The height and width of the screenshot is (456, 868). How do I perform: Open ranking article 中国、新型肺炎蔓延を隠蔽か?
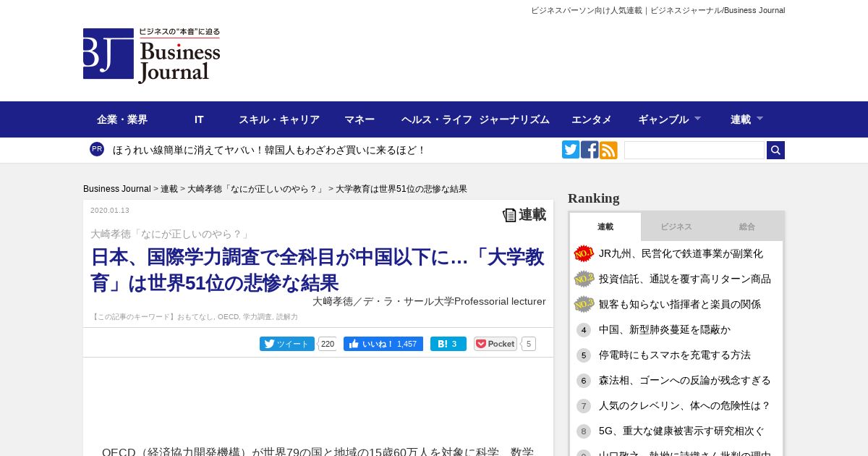tap(665, 329)
